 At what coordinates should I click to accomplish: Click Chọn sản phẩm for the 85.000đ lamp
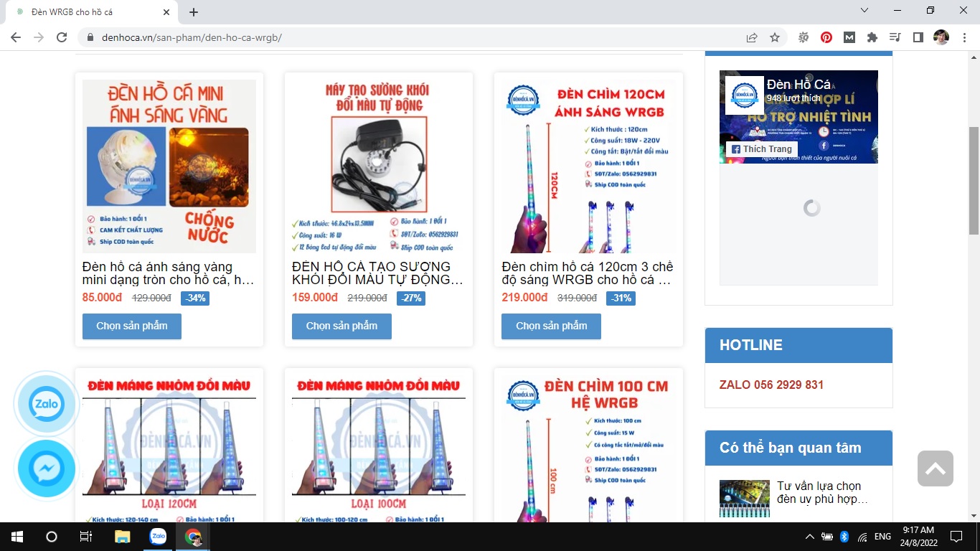coord(132,326)
